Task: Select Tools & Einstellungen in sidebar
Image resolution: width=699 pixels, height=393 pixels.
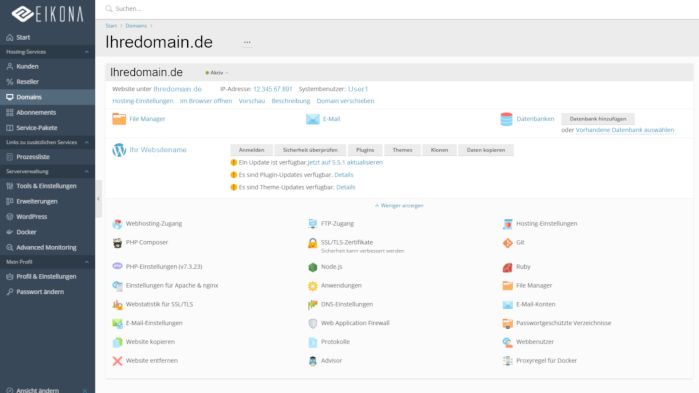Action: pos(47,186)
